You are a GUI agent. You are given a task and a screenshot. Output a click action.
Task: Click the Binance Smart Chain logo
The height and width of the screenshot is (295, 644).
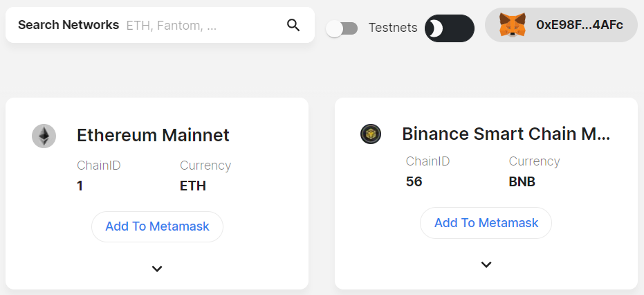coord(371,134)
